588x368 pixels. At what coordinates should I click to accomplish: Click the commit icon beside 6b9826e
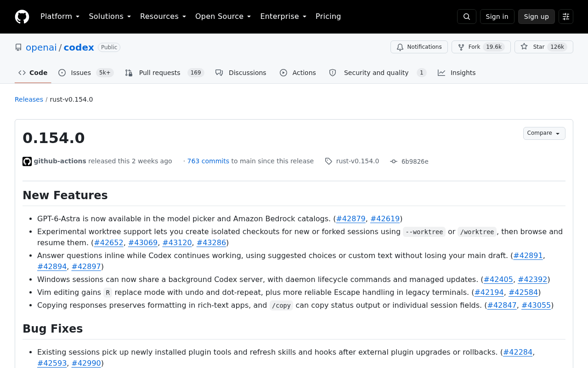(394, 161)
